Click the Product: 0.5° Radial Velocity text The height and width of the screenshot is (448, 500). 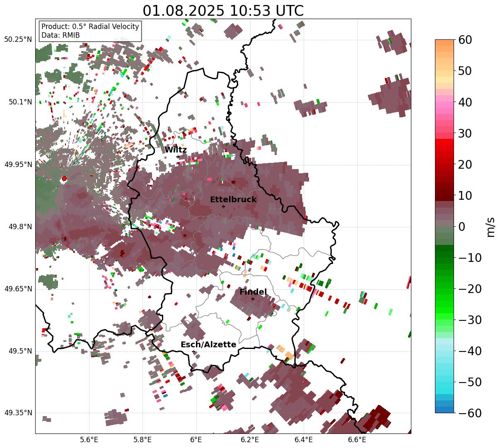90,27
